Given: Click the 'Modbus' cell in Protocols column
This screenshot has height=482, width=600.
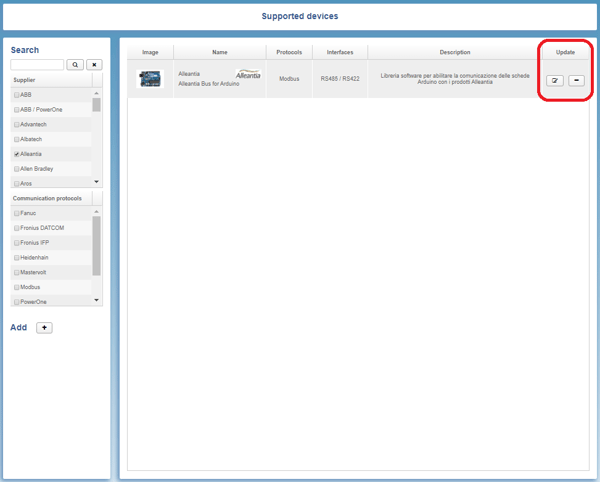Looking at the screenshot, I should 289,79.
